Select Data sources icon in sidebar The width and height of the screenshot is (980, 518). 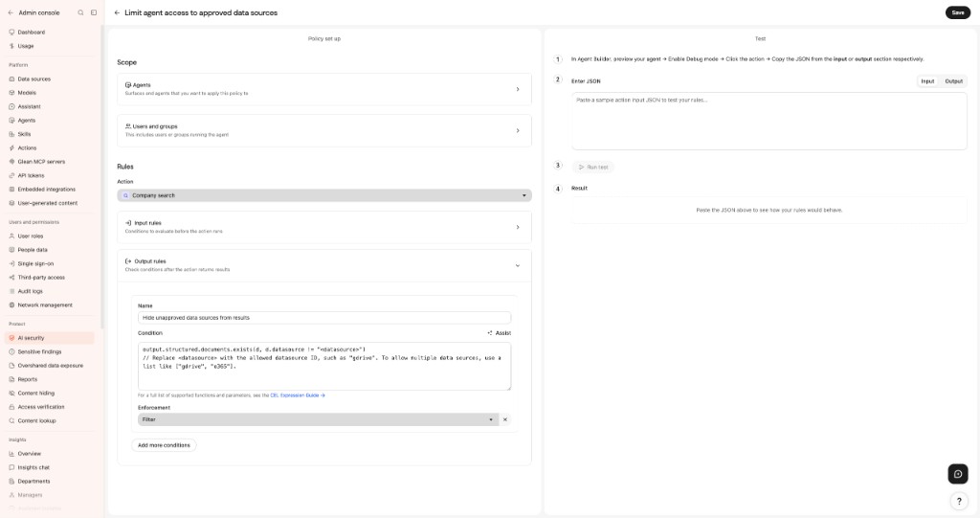pos(11,79)
